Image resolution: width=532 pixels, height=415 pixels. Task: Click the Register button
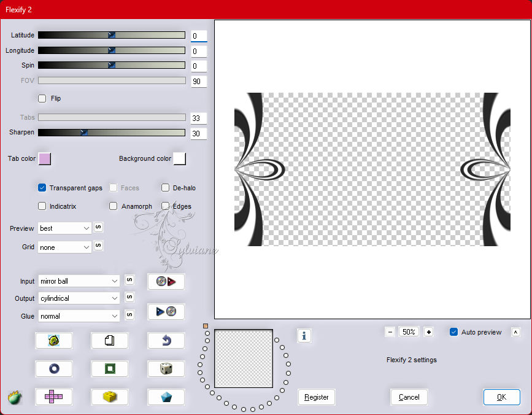click(x=316, y=397)
